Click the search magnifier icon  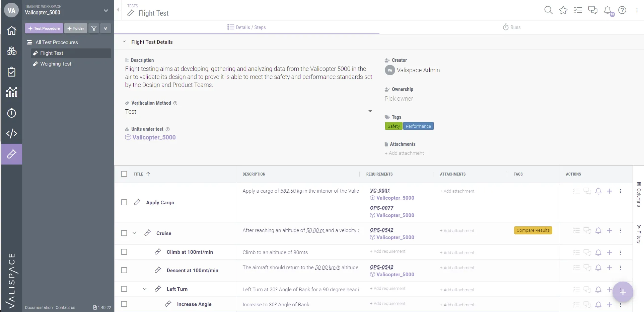coord(548,10)
